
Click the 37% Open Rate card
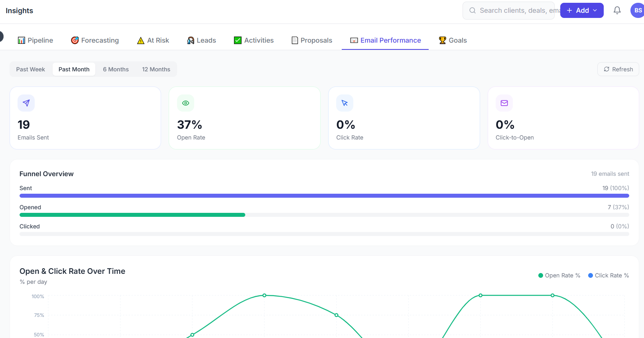coord(244,118)
